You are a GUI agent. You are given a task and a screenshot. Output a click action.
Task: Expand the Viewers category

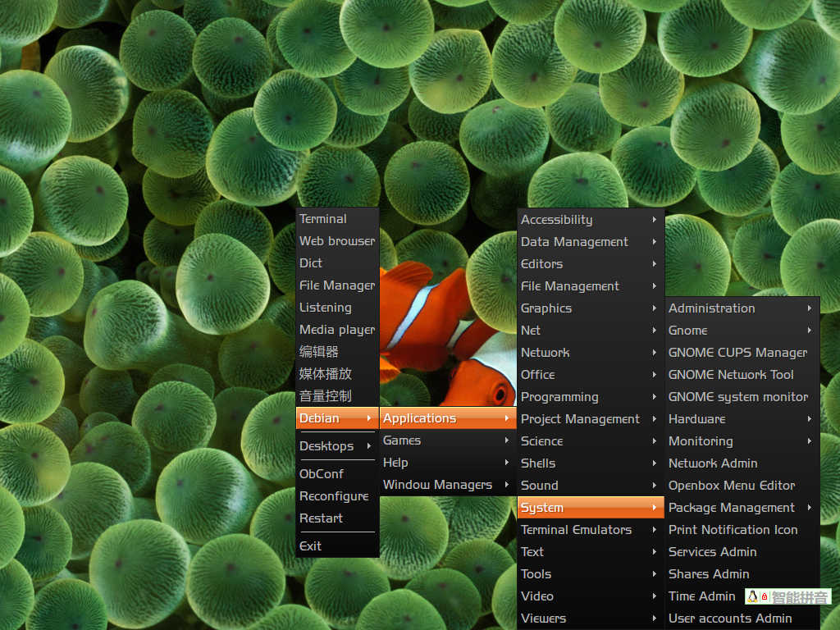click(591, 619)
